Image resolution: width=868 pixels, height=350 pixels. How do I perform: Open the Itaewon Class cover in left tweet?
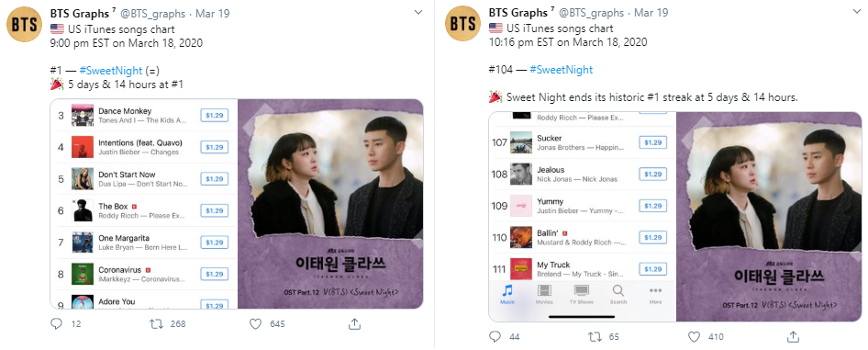pyautogui.click(x=330, y=204)
